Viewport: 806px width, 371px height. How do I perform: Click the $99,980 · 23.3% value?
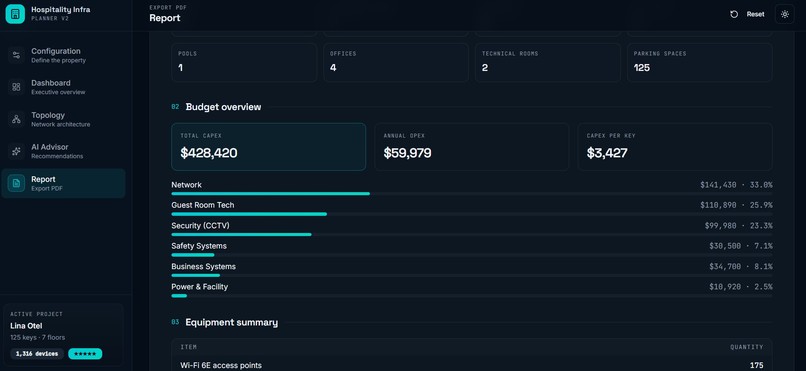click(739, 226)
